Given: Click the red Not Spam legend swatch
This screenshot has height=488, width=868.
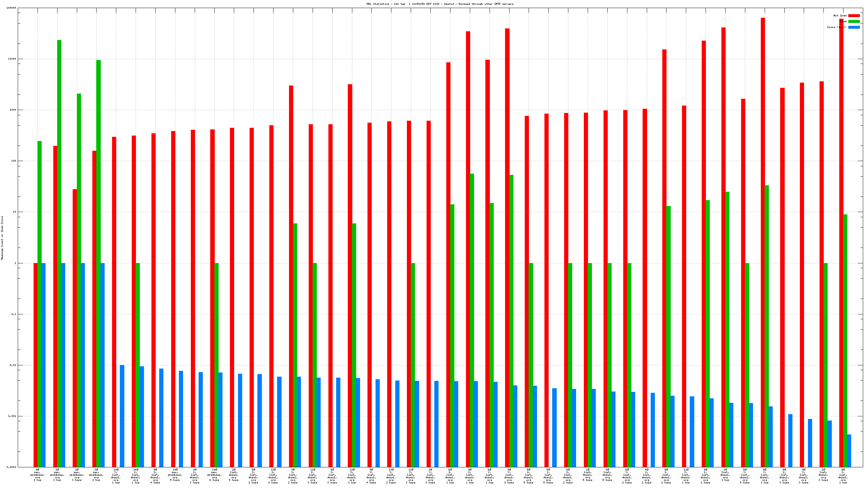Looking at the screenshot, I should 853,15.
